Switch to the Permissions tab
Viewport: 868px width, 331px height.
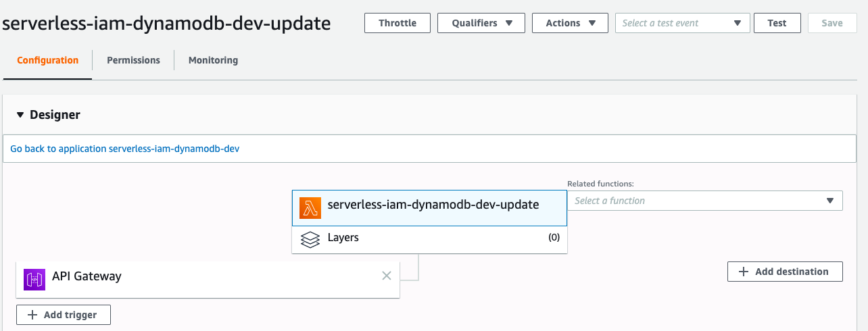[x=133, y=60]
